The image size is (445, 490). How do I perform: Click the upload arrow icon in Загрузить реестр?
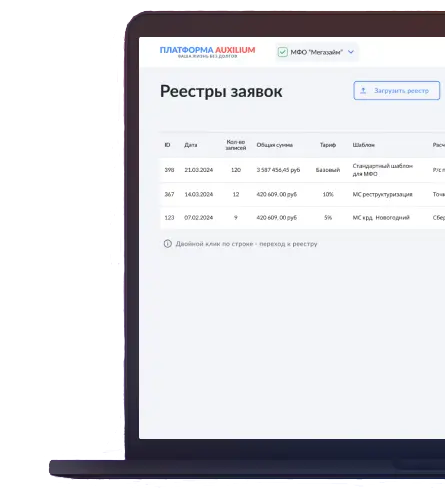(x=363, y=91)
